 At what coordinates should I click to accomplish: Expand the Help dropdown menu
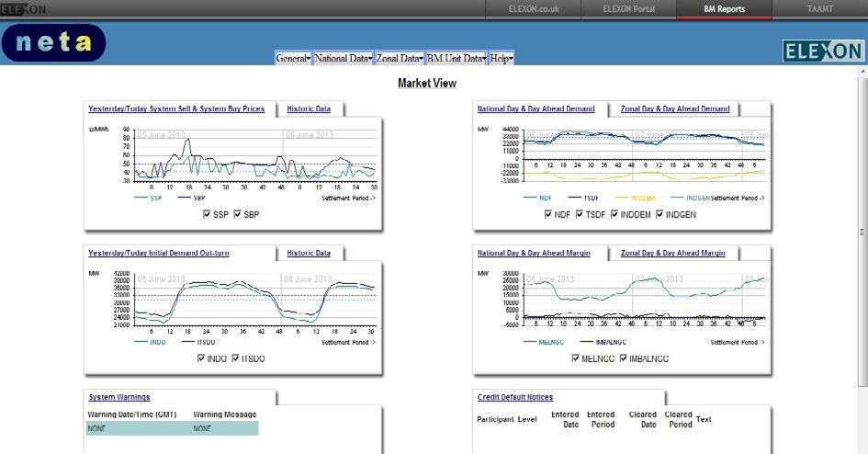click(502, 58)
